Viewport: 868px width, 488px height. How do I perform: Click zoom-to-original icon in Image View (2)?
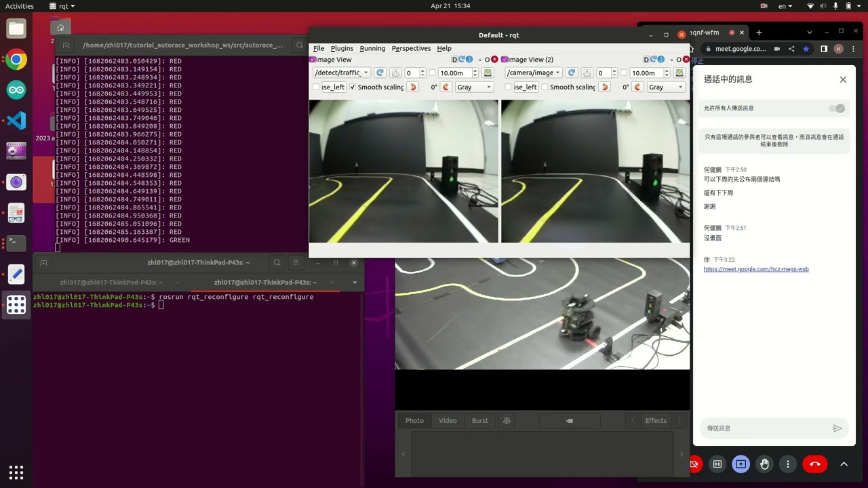point(587,73)
